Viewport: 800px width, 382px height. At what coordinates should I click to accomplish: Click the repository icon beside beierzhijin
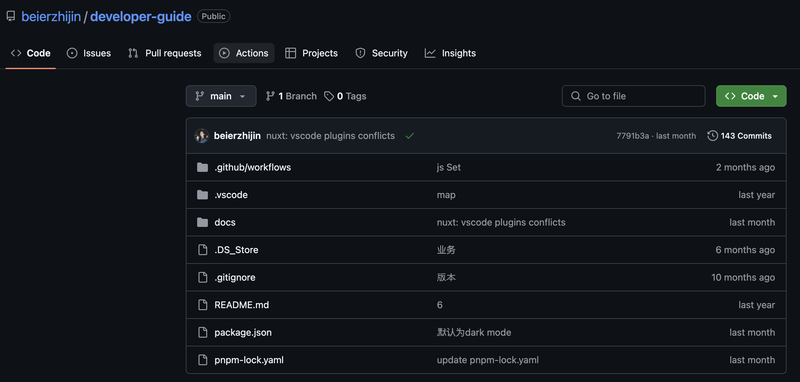pos(11,16)
